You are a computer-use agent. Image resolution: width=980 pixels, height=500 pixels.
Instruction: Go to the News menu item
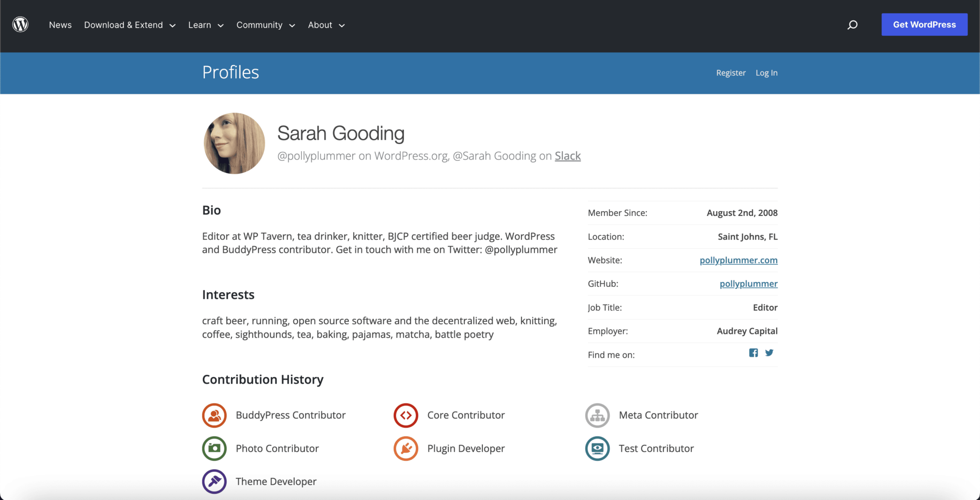coord(60,25)
